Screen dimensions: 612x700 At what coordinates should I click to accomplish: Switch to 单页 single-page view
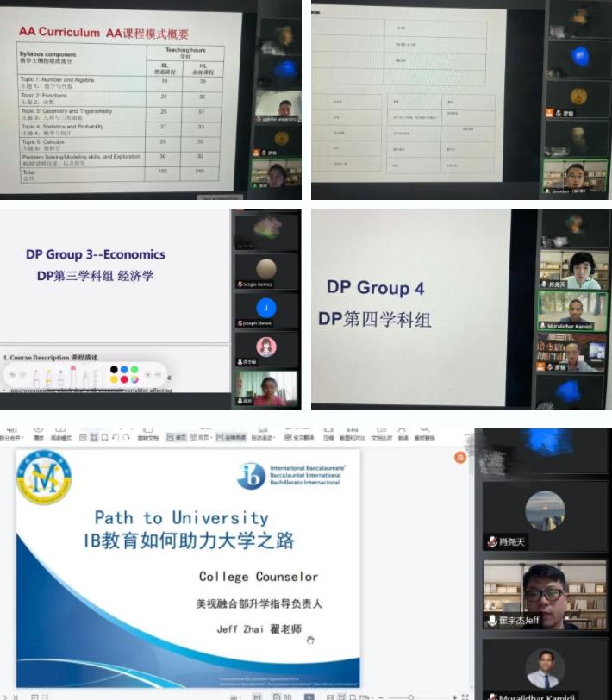coord(177,438)
